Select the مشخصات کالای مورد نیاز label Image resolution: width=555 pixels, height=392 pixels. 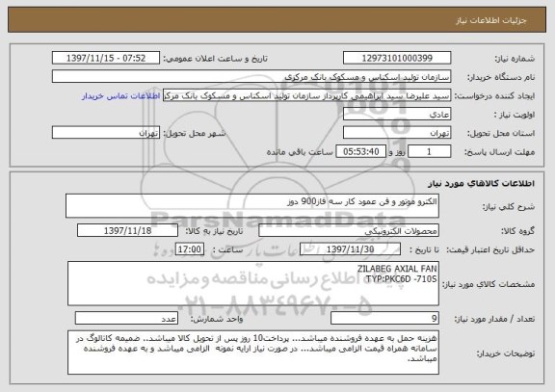[489, 284]
